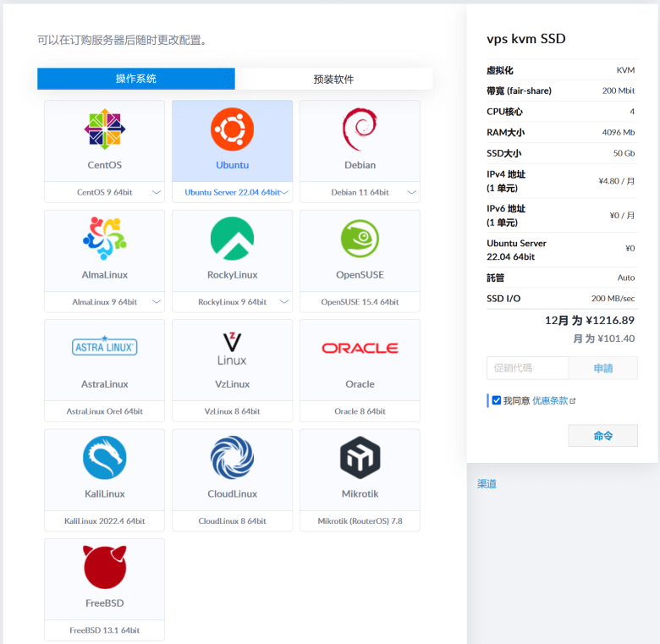The width and height of the screenshot is (660, 644).
Task: Expand the CentOS 9 64bit version dropdown
Action: pyautogui.click(x=157, y=192)
